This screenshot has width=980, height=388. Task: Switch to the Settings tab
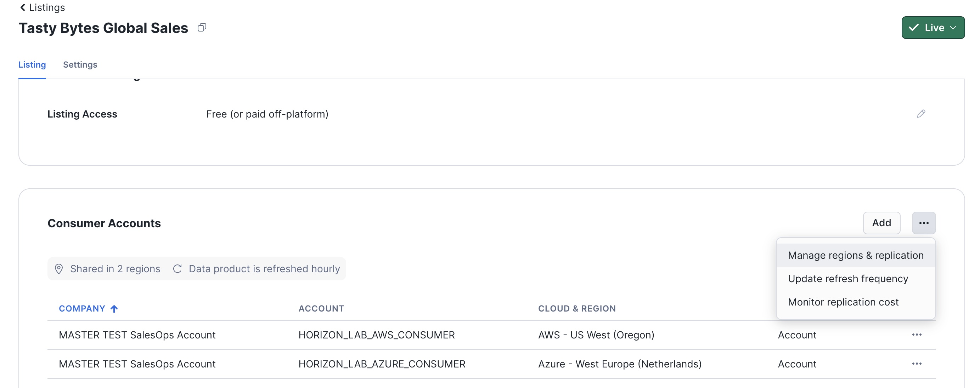click(x=80, y=64)
